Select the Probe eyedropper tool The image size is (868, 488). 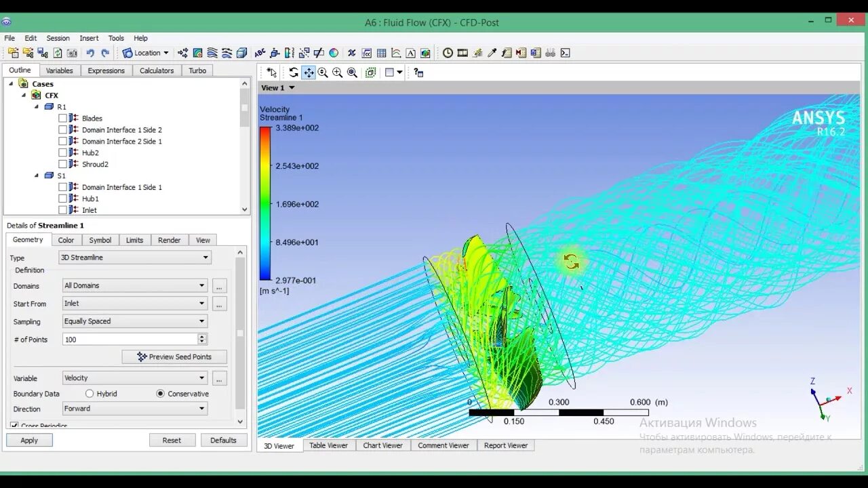(x=492, y=53)
